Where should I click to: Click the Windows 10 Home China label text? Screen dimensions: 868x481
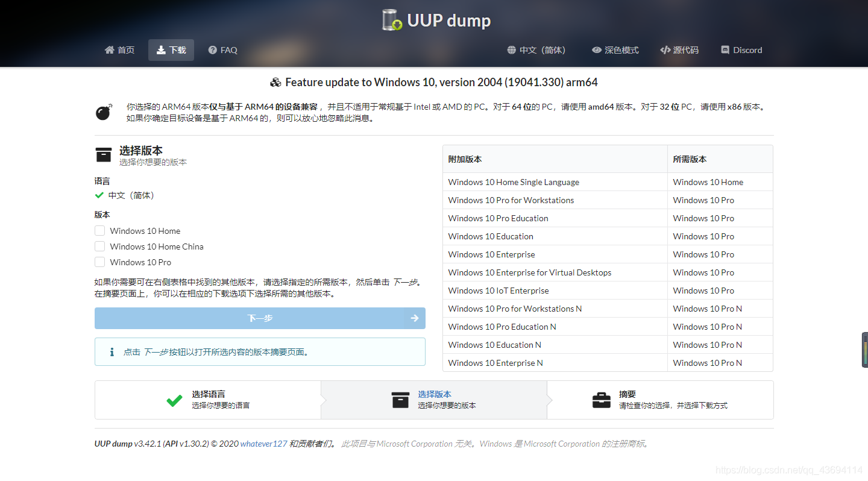coord(157,247)
